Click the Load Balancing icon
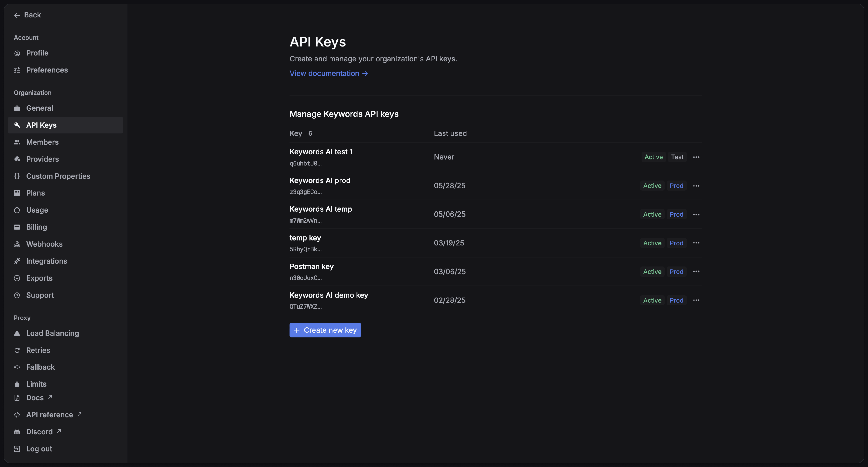The width and height of the screenshot is (868, 467). click(17, 333)
